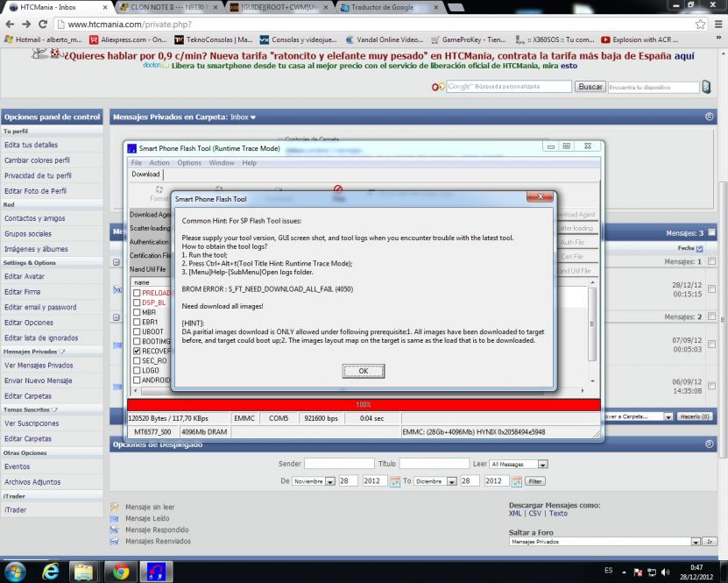Collapse the Opciones de Desplegado panel
Image resolution: width=728 pixels, height=583 pixels.
pyautogui.click(x=710, y=444)
